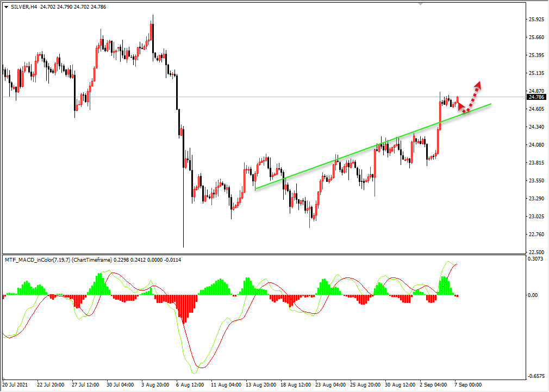Click the 25.925 price scale label
Image resolution: width=549 pixels, height=392 pixels.
tap(536, 19)
